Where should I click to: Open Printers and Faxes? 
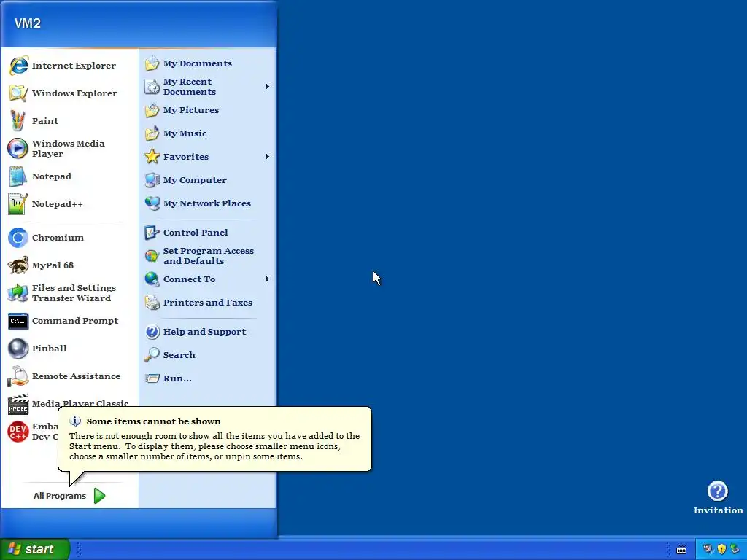pyautogui.click(x=208, y=303)
